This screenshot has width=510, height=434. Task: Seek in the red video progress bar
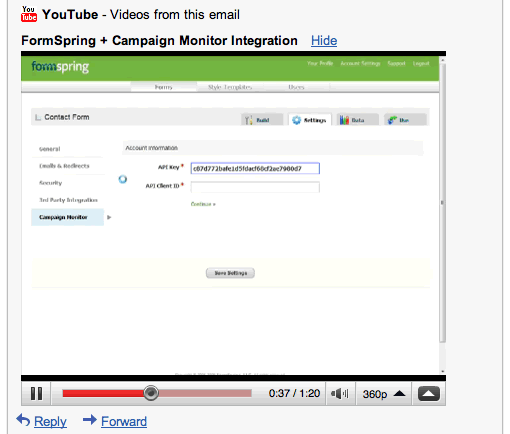pyautogui.click(x=157, y=393)
